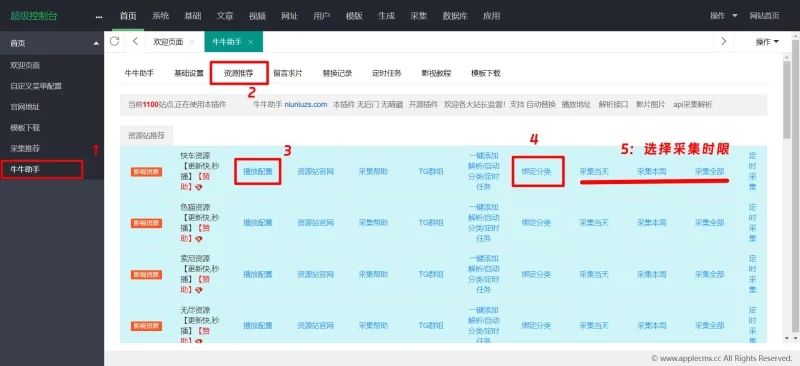
Task: Click 采集全部 for 鱼猫资源
Action: (x=709, y=223)
